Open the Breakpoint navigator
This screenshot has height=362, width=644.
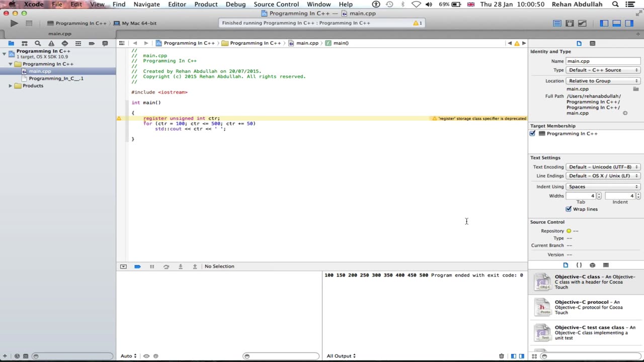pos(92,44)
